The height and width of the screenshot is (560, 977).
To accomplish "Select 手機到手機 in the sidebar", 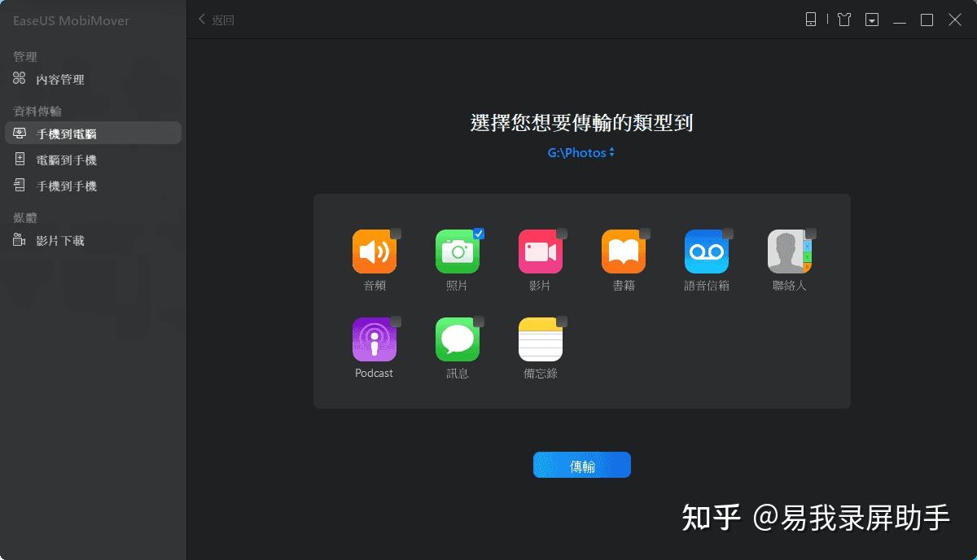I will pyautogui.click(x=93, y=186).
